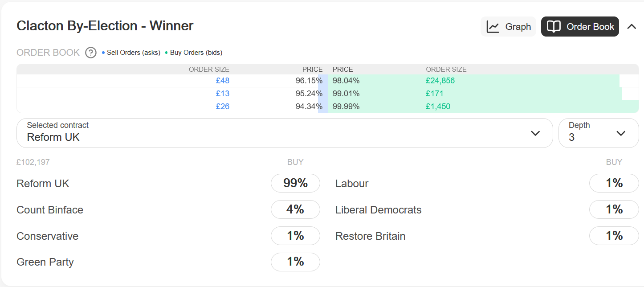Open the Selected contract dropdown

[x=285, y=133]
